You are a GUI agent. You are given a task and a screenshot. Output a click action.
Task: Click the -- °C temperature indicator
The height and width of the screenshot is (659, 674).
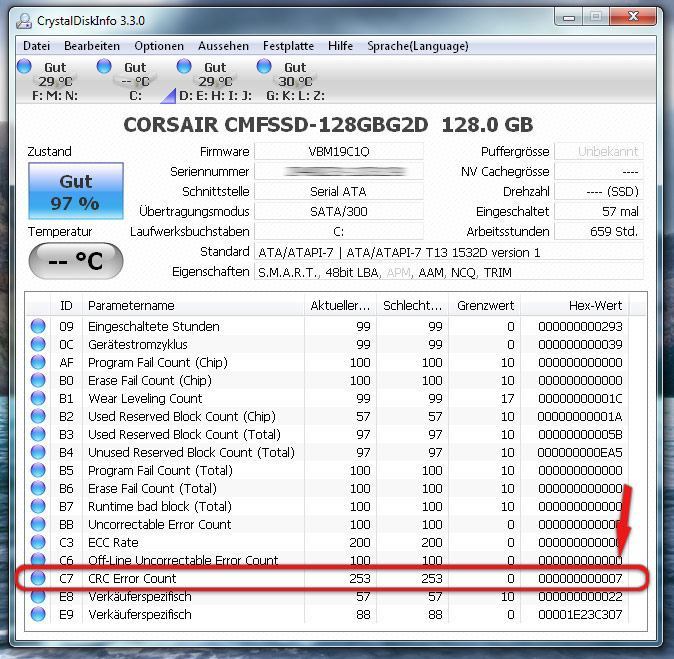tap(76, 261)
